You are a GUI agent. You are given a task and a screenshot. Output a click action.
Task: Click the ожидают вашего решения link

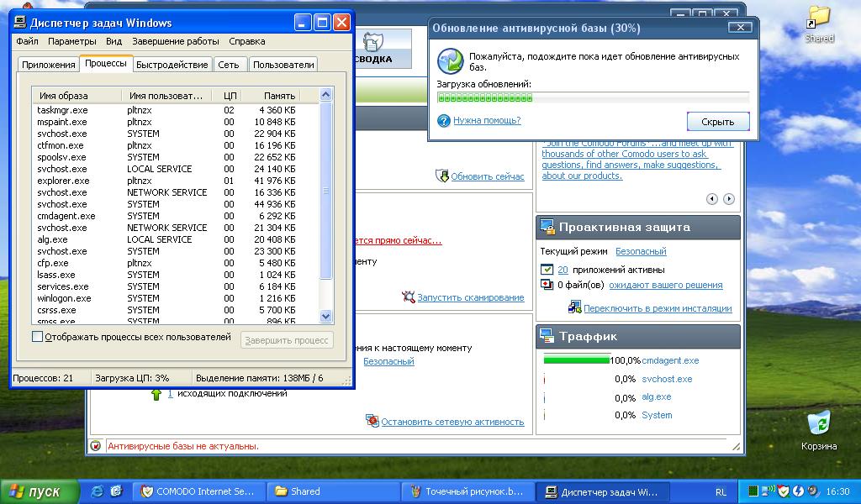click(666, 285)
